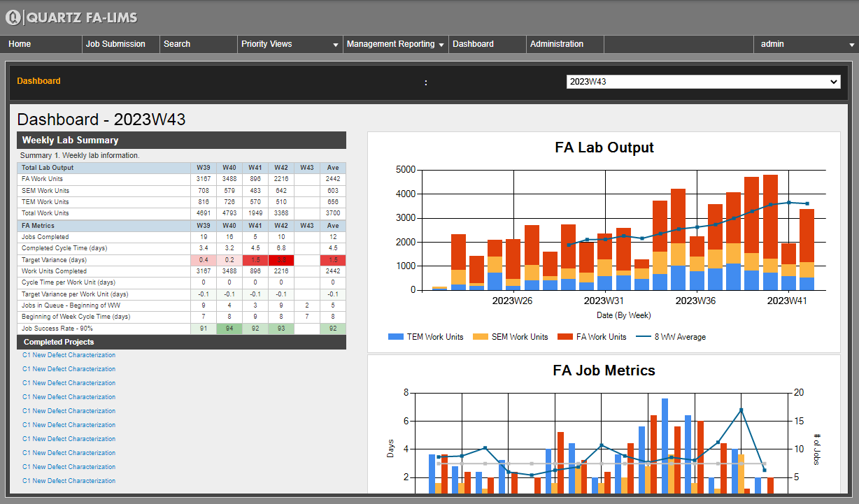Click the 16 Jobs Completed cell

229,237
